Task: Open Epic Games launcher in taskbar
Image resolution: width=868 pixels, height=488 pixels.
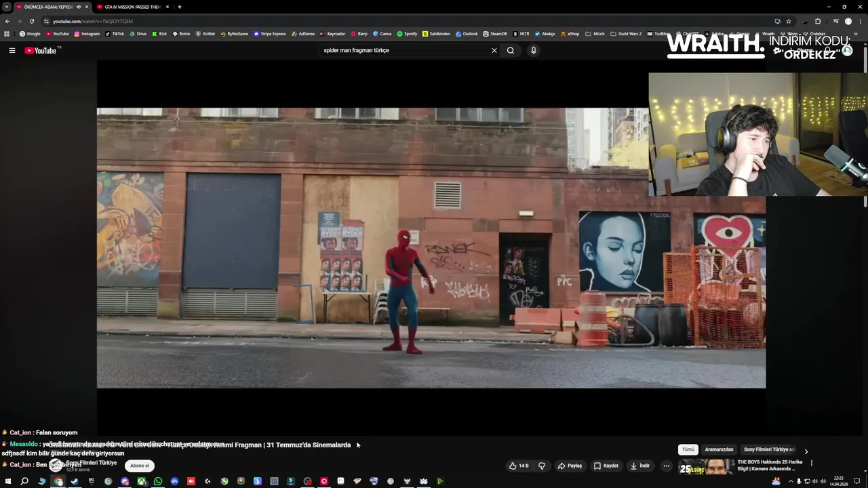Action: tap(92, 481)
